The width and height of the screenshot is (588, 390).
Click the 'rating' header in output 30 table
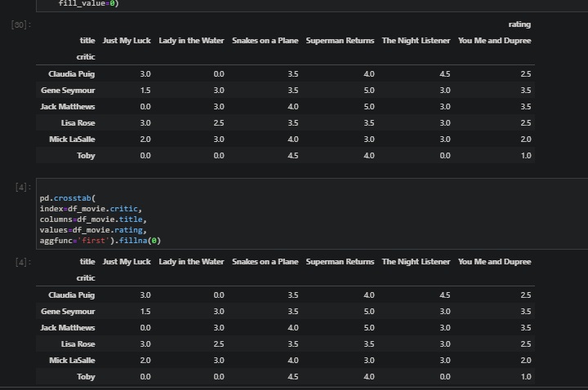[x=519, y=24]
